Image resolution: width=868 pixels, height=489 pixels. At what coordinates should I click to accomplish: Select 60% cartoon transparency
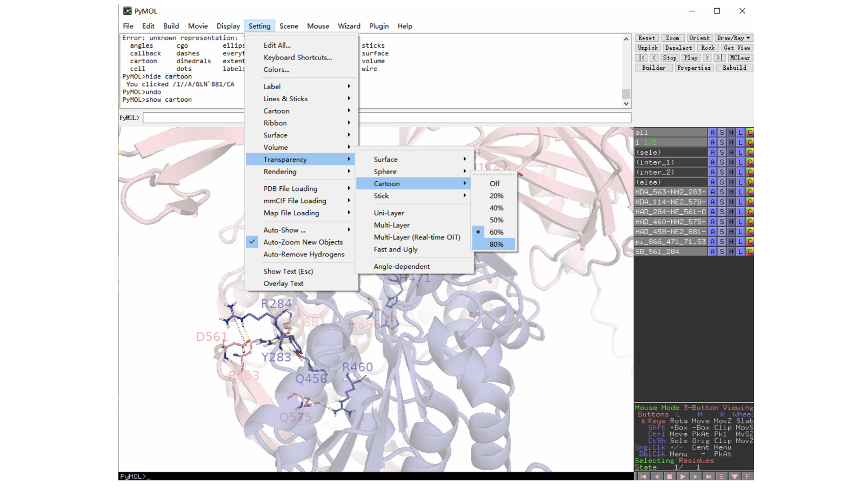[x=494, y=232]
